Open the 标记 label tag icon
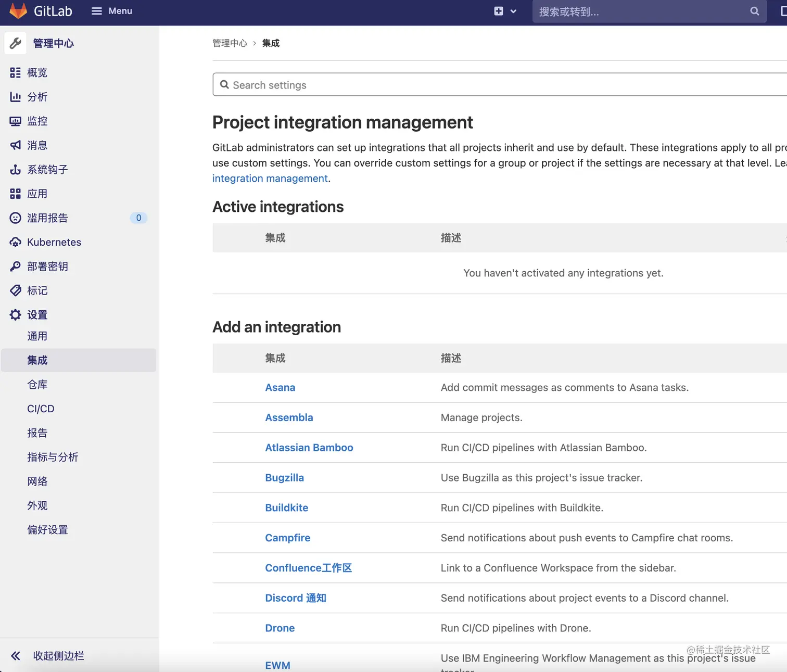Image resolution: width=787 pixels, height=672 pixels. (16, 290)
